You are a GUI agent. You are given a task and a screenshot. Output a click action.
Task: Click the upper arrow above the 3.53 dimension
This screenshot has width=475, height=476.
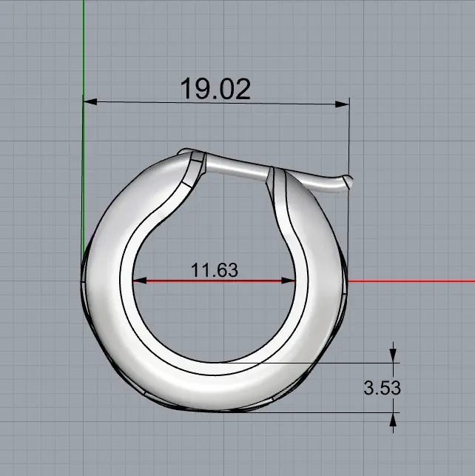click(392, 355)
